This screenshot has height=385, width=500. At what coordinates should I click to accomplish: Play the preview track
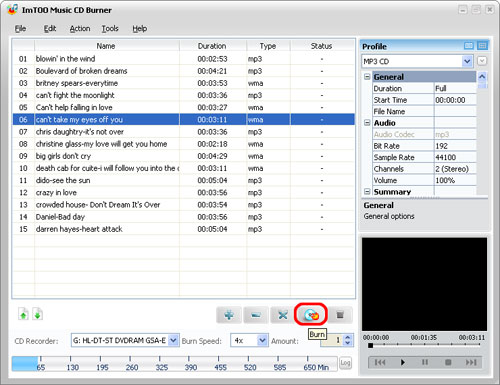click(x=403, y=362)
